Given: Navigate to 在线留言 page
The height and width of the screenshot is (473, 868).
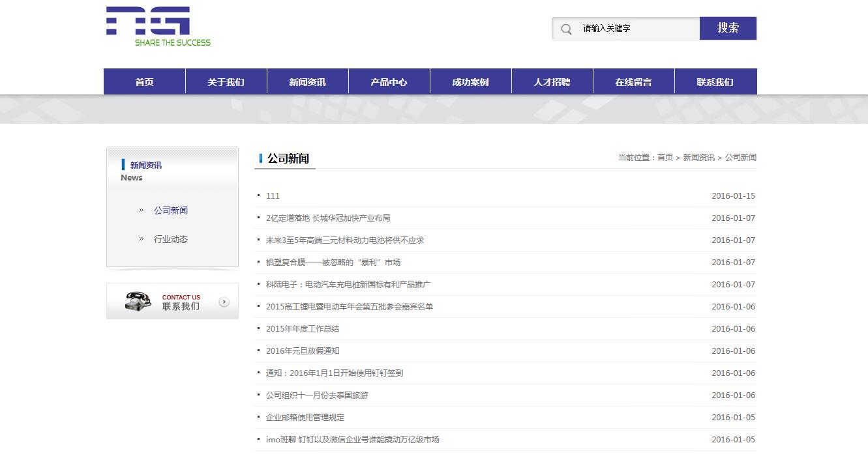Looking at the screenshot, I should (633, 82).
